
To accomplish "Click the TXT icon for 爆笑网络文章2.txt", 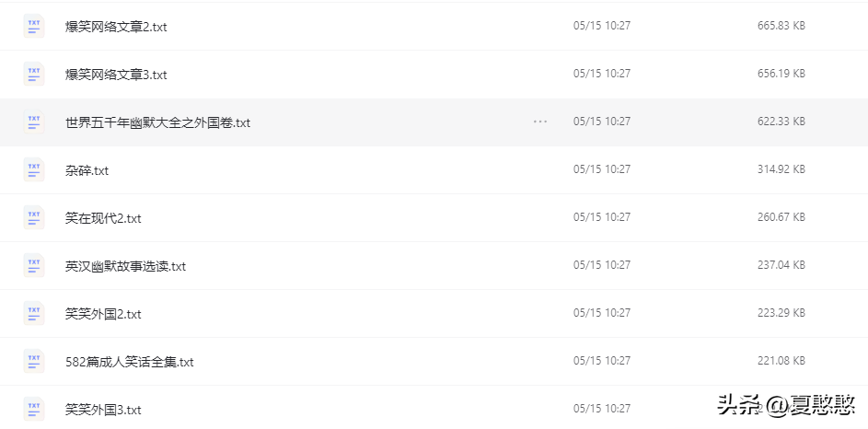I will [x=34, y=26].
